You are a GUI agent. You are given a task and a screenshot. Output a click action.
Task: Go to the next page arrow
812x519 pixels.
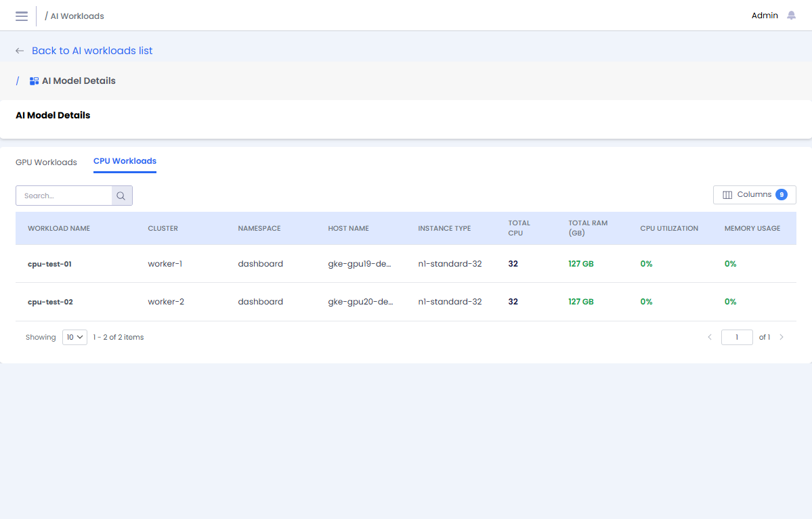click(x=782, y=337)
